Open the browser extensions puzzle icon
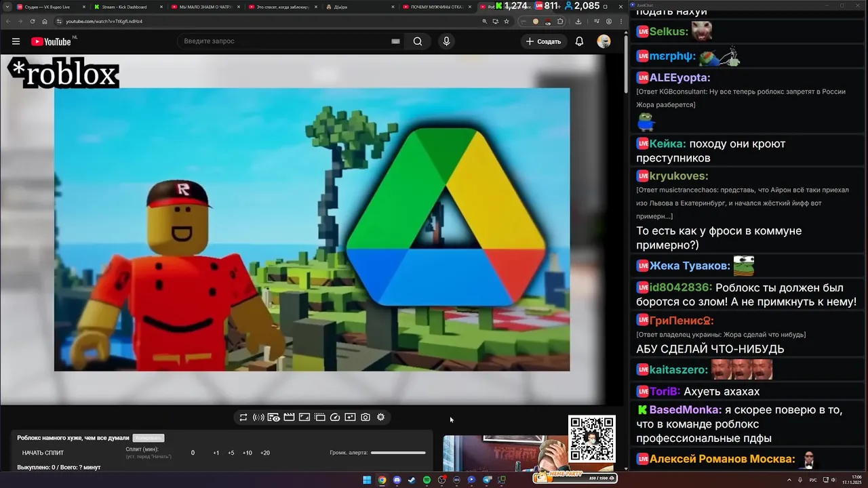 (x=560, y=21)
